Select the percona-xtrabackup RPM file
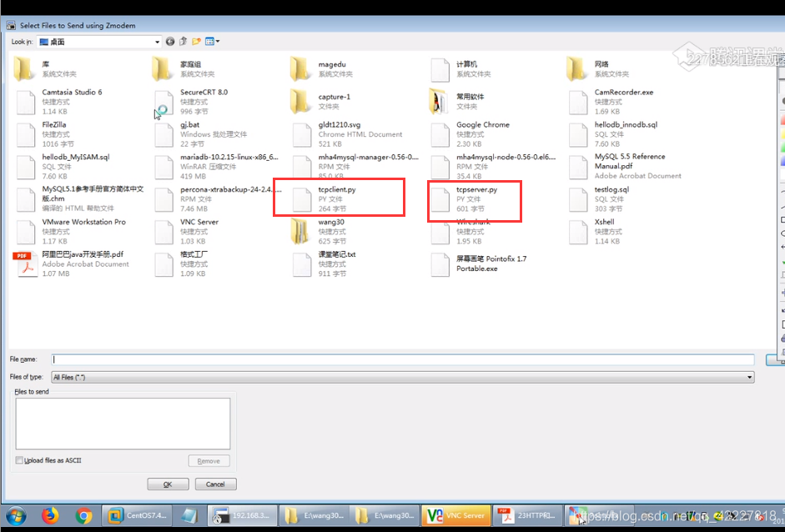 pyautogui.click(x=218, y=198)
